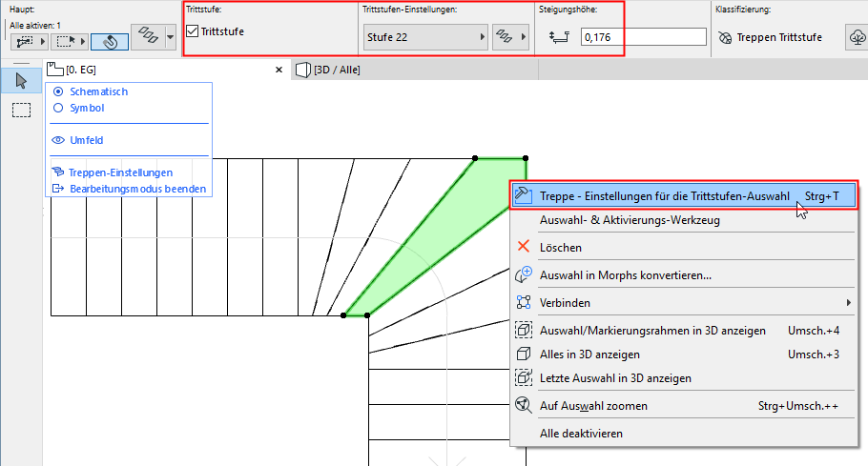Choose Alle deaktivieren in context menu

(684, 433)
